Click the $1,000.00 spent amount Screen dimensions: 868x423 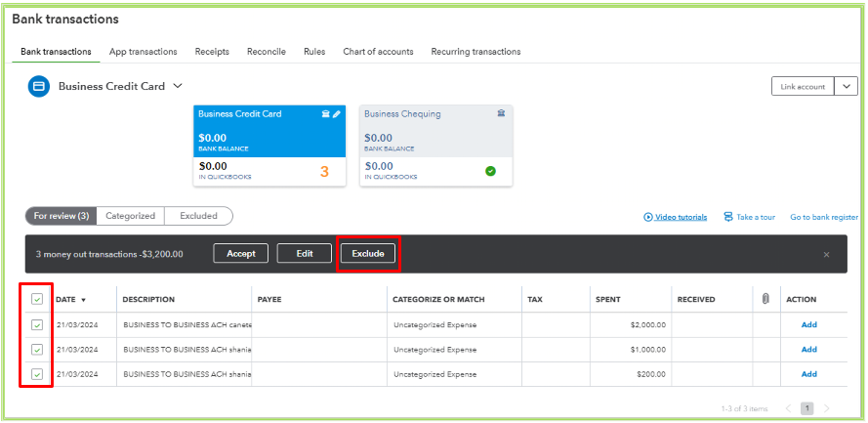[x=648, y=350]
